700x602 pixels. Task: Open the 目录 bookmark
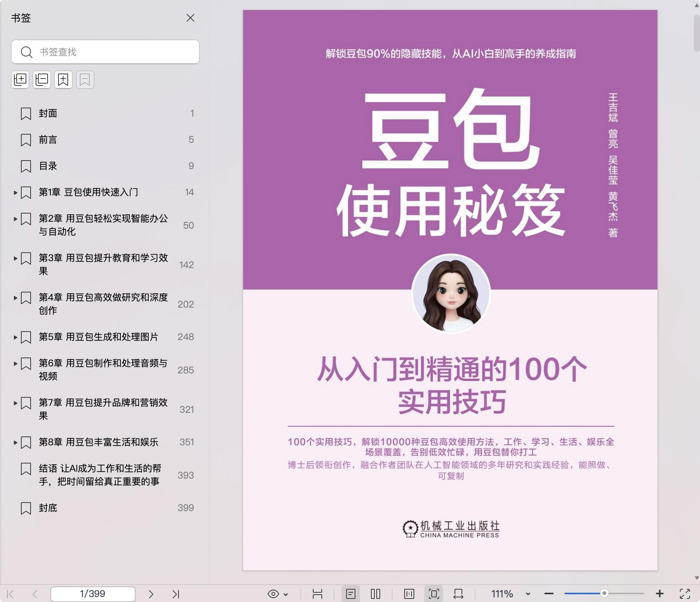point(48,166)
